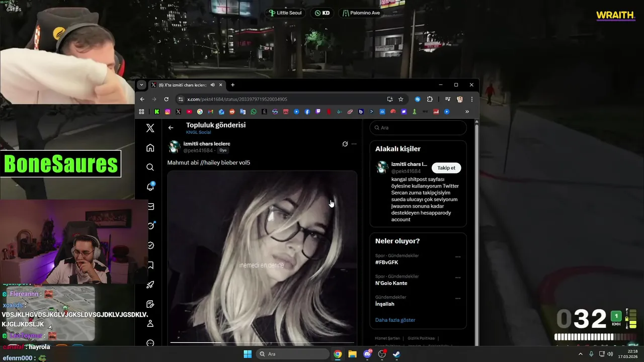Viewport: 644px width, 362px height.
Task: Open Gizlilik Politikası footer link
Action: [421, 338]
